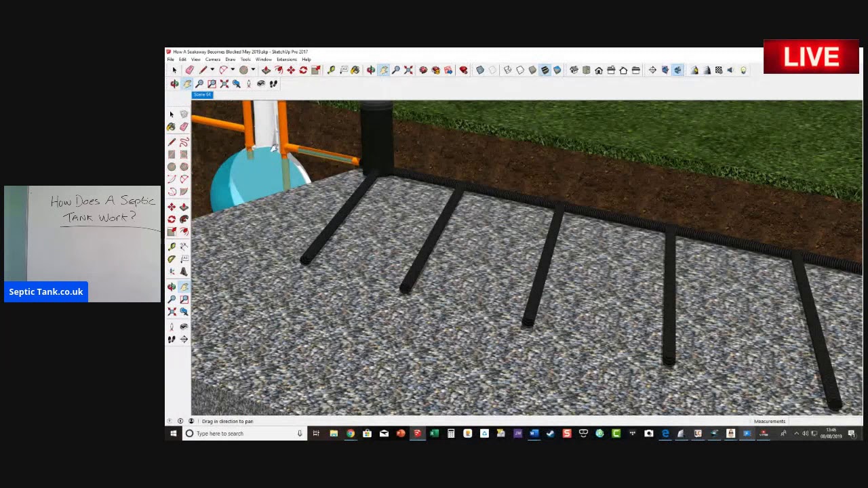The height and width of the screenshot is (488, 868).
Task: Click the Septic Tank.co.uk label
Action: [46, 292]
